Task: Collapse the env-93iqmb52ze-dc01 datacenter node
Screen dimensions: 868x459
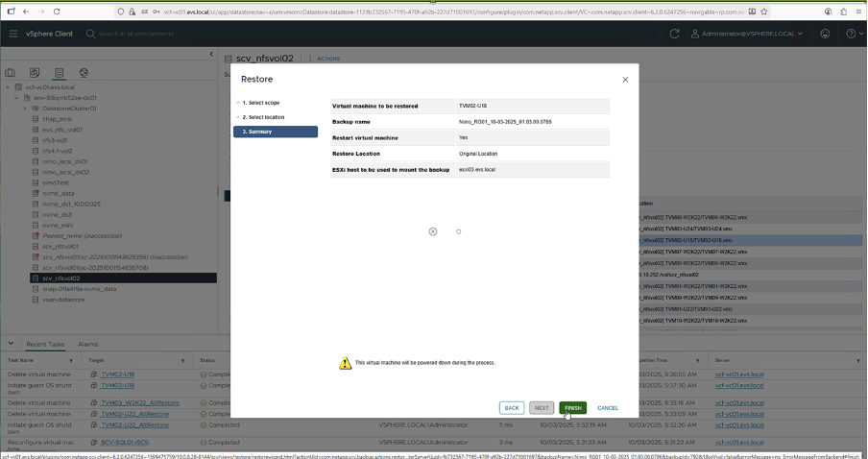Action: (16, 98)
